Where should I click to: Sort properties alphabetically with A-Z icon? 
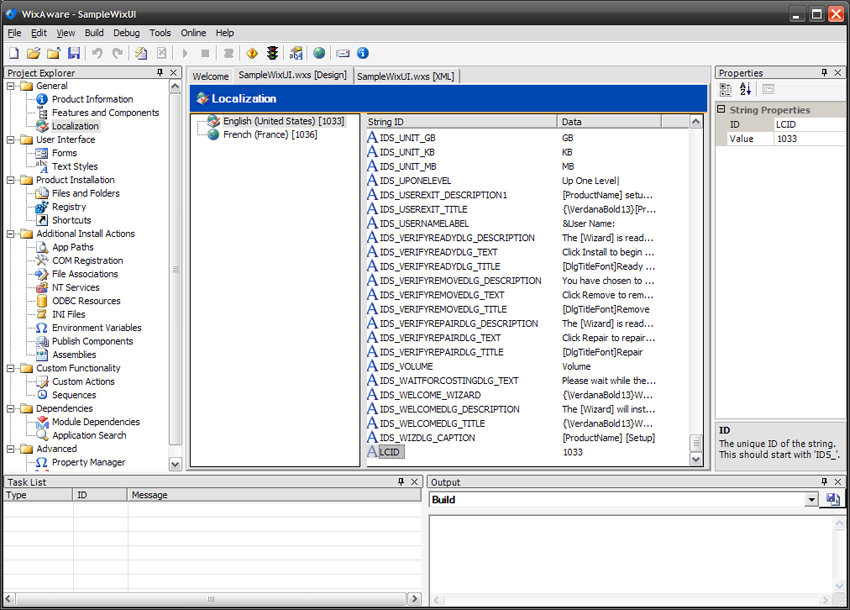pos(745,89)
